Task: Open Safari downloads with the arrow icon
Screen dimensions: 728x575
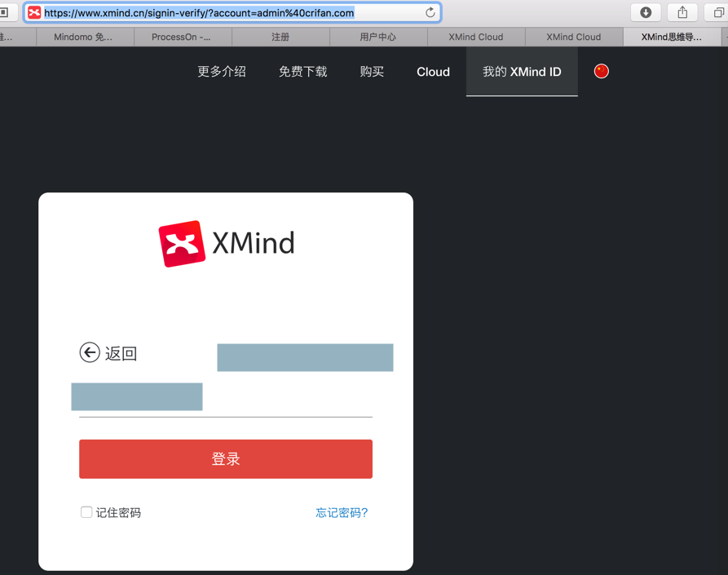Action: (x=646, y=12)
